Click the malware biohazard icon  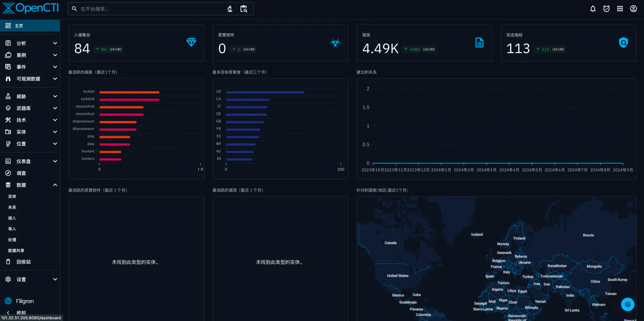click(x=335, y=43)
